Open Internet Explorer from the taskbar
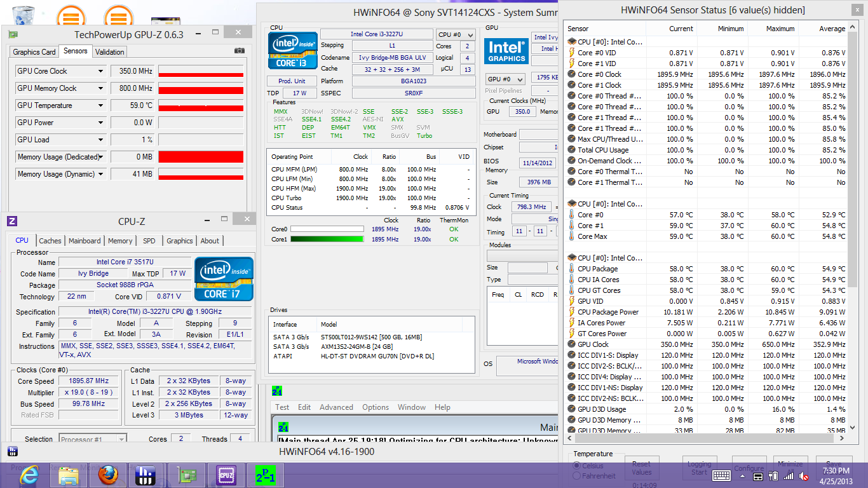The width and height of the screenshot is (868, 488). pyautogui.click(x=29, y=475)
